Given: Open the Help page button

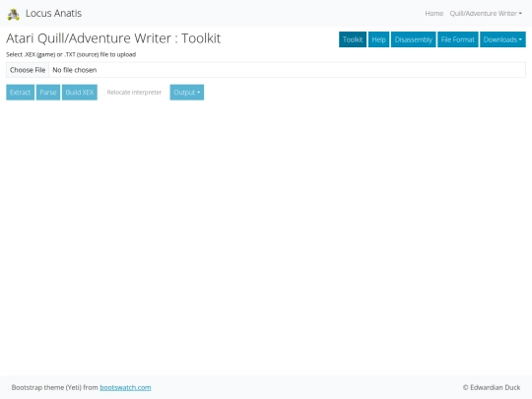Looking at the screenshot, I should (378, 39).
